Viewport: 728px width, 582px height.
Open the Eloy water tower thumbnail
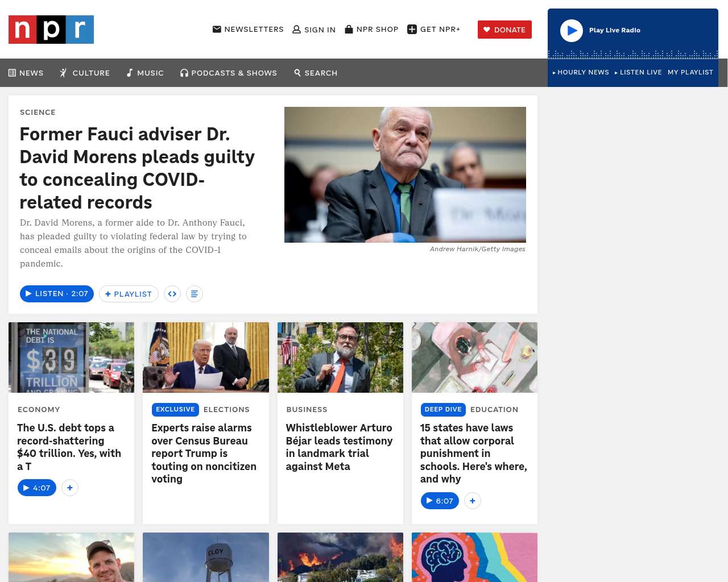(206, 558)
